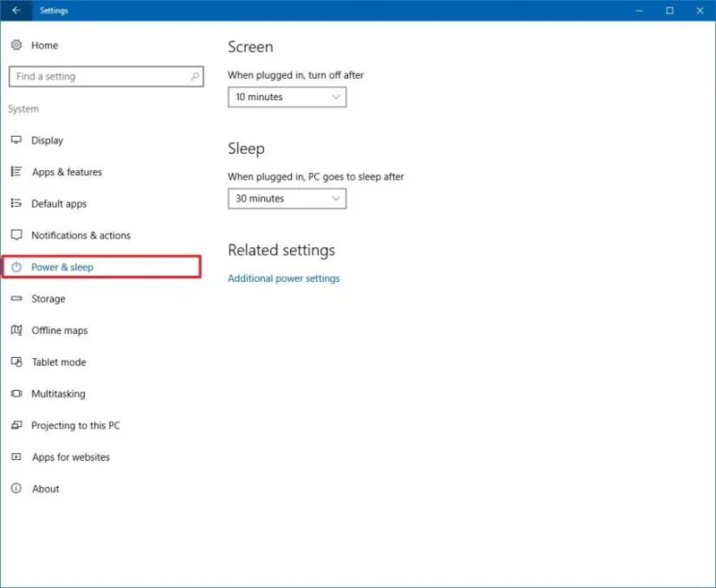Click the Home gear icon

click(16, 45)
